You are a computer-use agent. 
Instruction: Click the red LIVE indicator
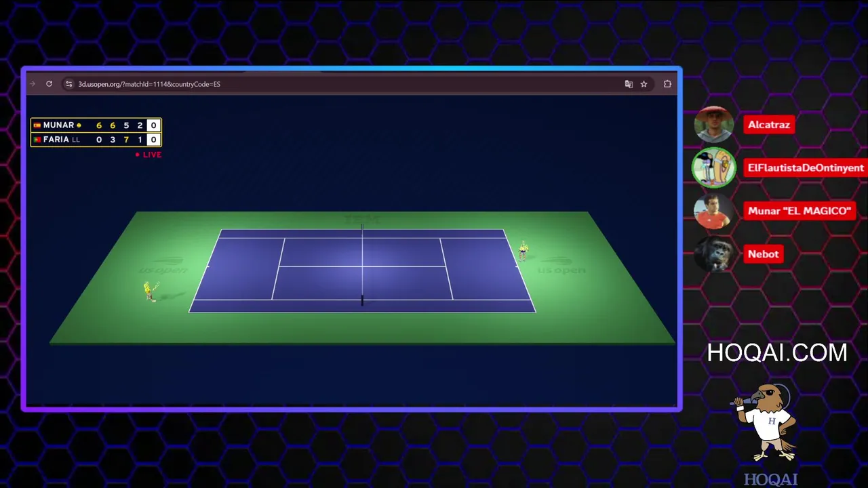coord(149,155)
